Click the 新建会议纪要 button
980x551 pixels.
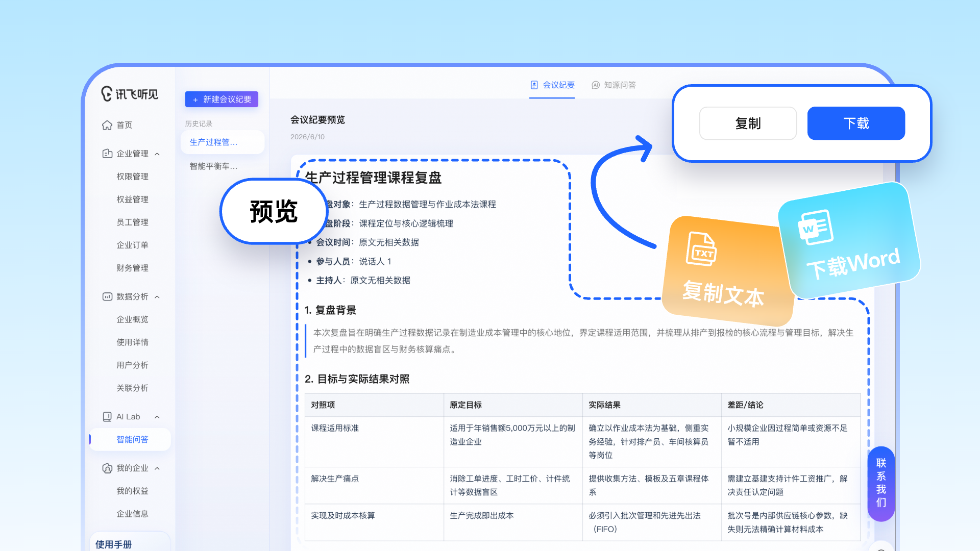[x=222, y=99]
